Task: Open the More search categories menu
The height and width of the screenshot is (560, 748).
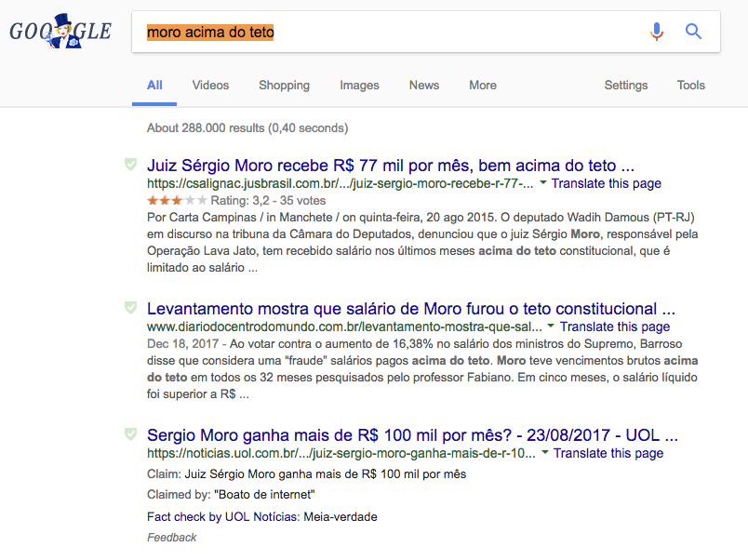Action: click(x=482, y=86)
